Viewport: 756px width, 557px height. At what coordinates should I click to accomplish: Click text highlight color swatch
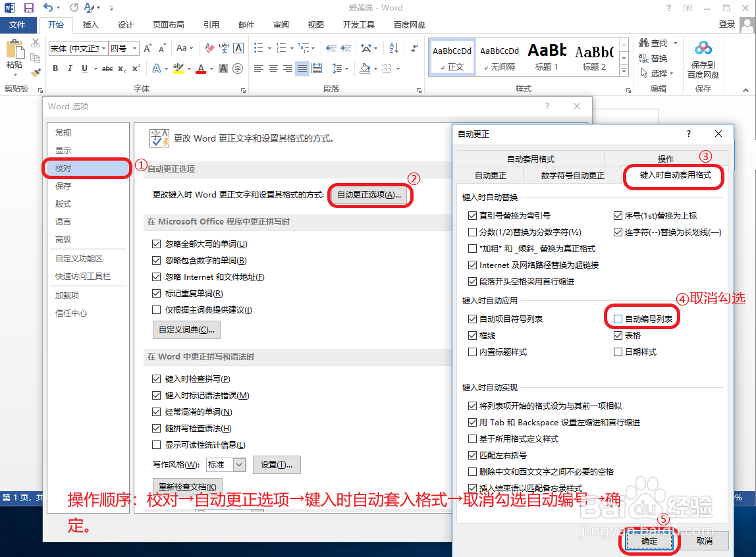pyautogui.click(x=178, y=68)
